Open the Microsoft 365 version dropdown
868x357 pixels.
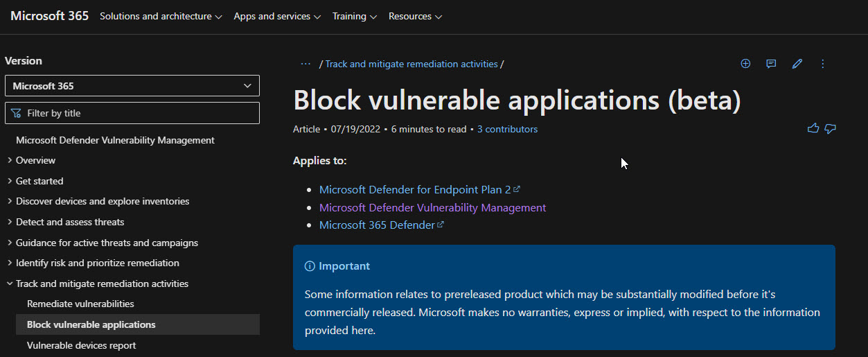[132, 86]
